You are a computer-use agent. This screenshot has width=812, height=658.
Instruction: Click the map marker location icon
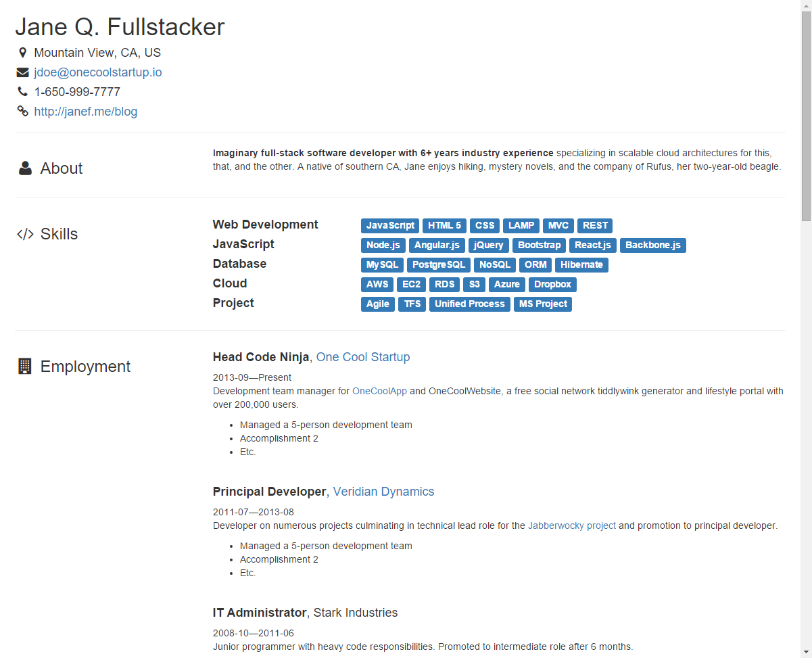tap(23, 53)
